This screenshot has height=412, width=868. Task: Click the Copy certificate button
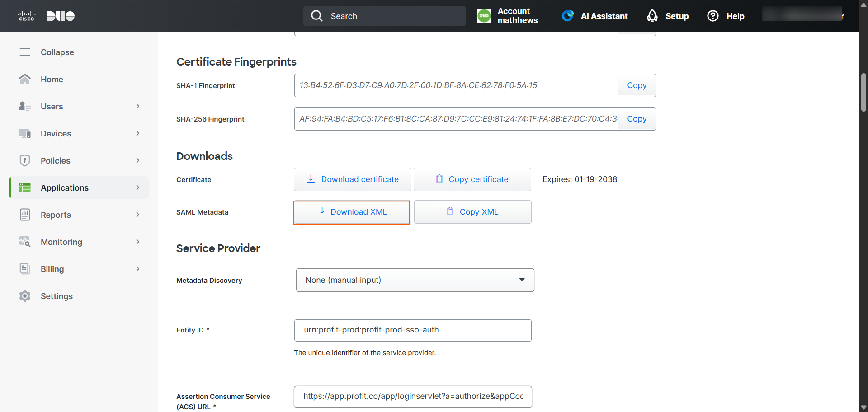click(x=472, y=179)
